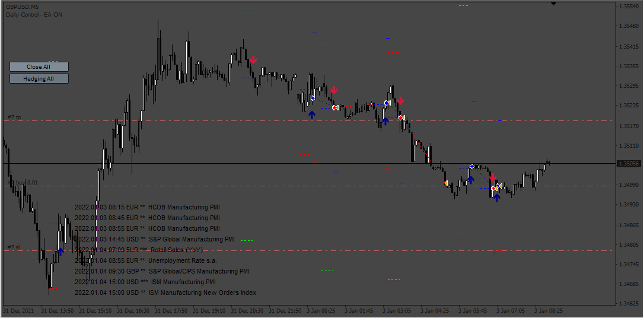This screenshot has height=318, width=644.
Task: Select the red sell arrow near 31 Dec 20:30 peak
Action: coord(253,60)
